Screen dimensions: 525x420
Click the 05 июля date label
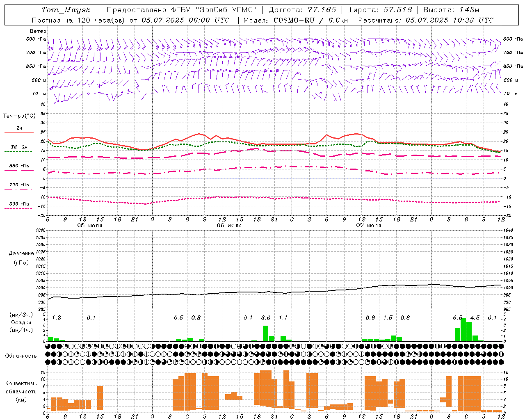click(x=90, y=226)
